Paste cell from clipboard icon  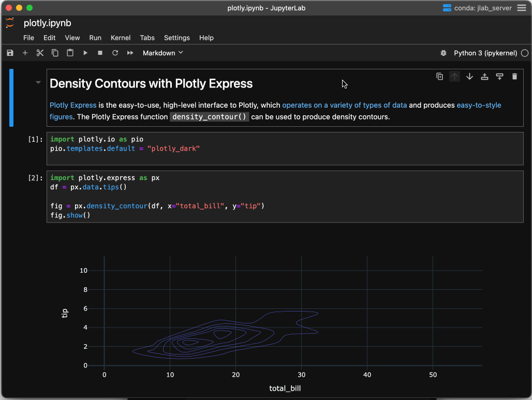70,53
